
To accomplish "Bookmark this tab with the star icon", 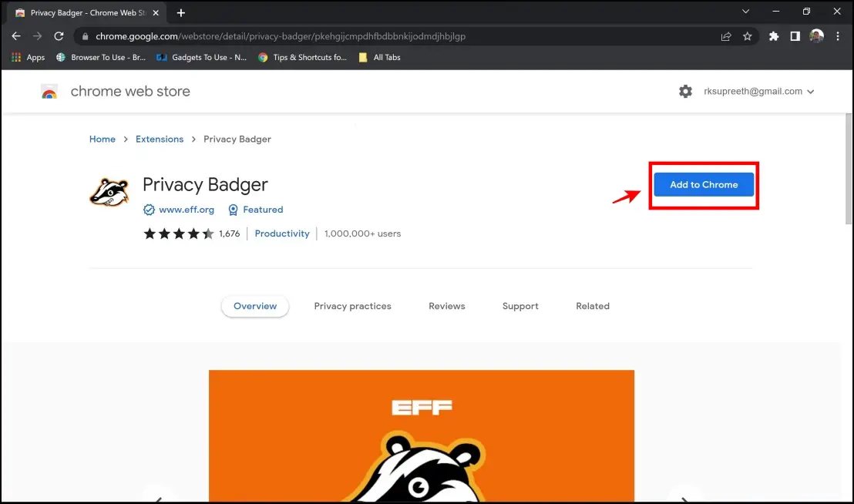I will click(x=748, y=36).
